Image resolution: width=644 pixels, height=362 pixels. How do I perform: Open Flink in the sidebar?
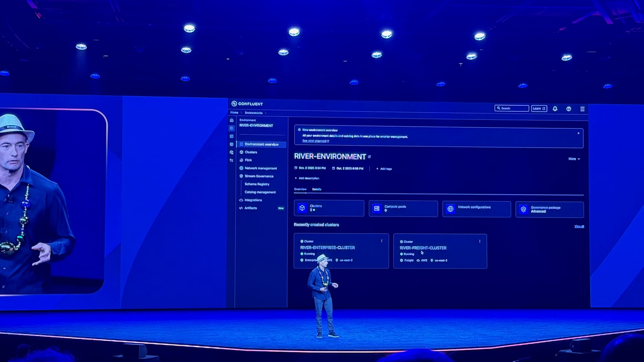(248, 160)
